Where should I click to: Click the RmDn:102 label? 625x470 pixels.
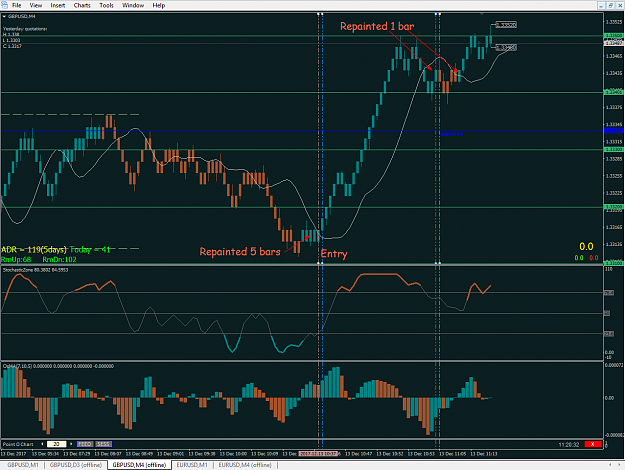coord(59,260)
